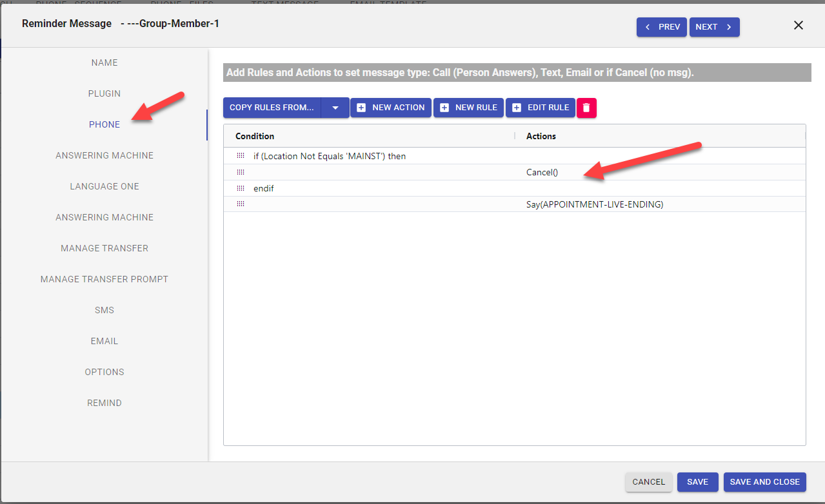Click drag handle on Say(APPOINTMENT-LIVE-ENDING) row

241,204
